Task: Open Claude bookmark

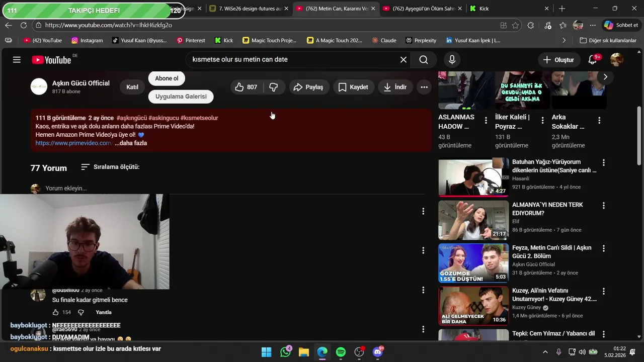Action: [x=384, y=40]
